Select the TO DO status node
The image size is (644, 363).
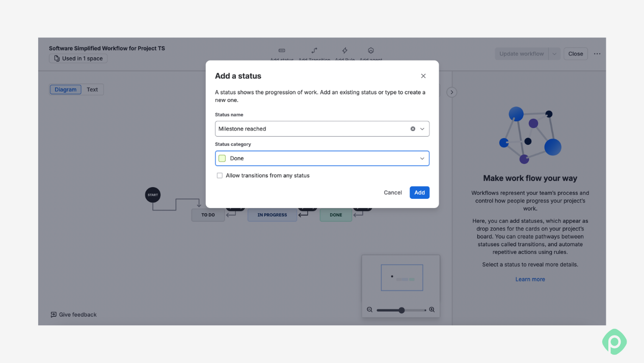[208, 215]
